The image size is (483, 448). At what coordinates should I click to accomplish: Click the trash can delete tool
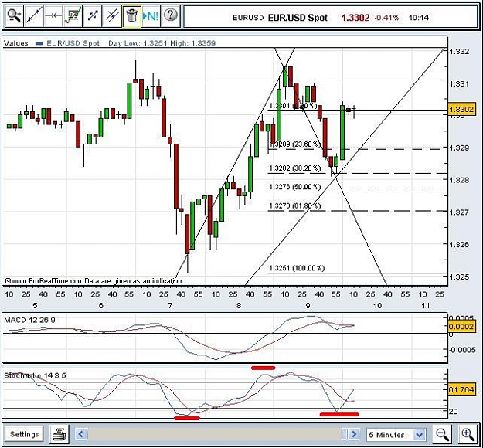(x=132, y=15)
